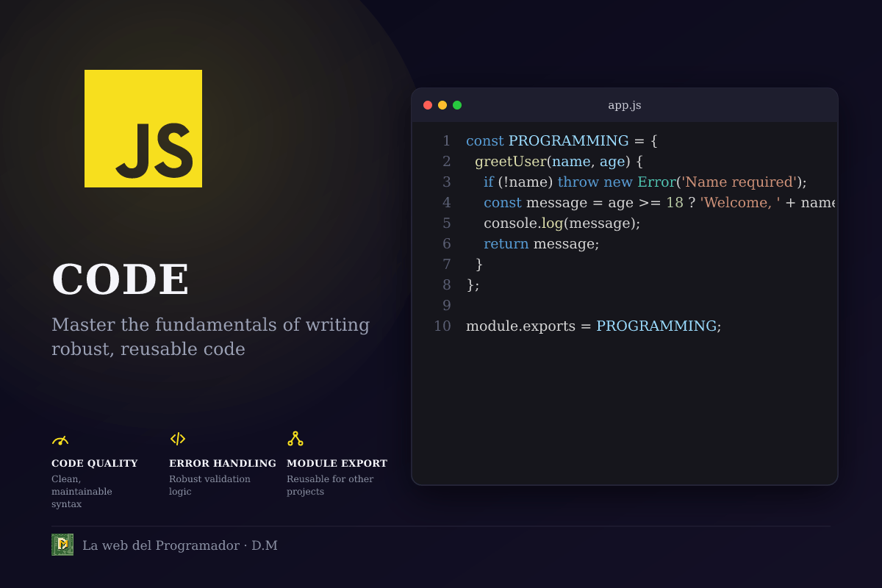Click the 'console.log(message);' line
Image resolution: width=882 pixels, height=588 pixels.
coord(562,223)
